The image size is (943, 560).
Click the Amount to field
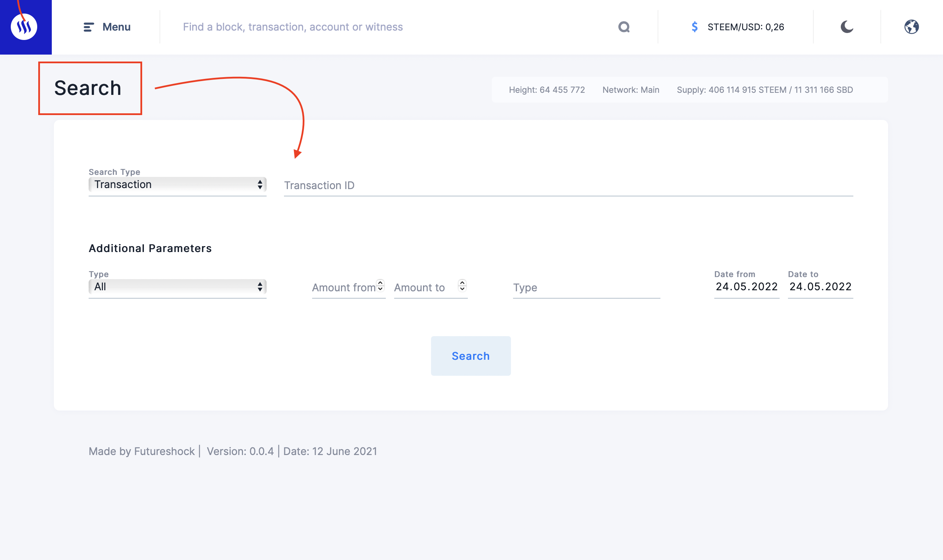click(424, 287)
